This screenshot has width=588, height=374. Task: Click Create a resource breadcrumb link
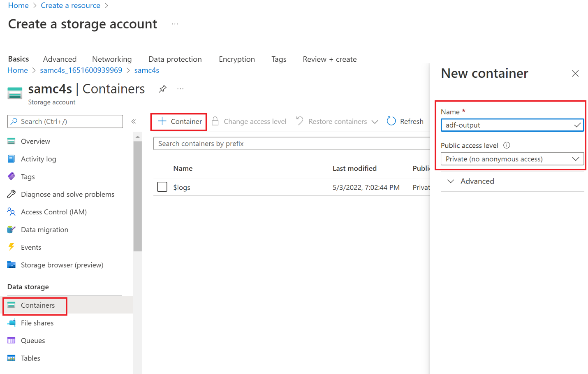(x=70, y=5)
